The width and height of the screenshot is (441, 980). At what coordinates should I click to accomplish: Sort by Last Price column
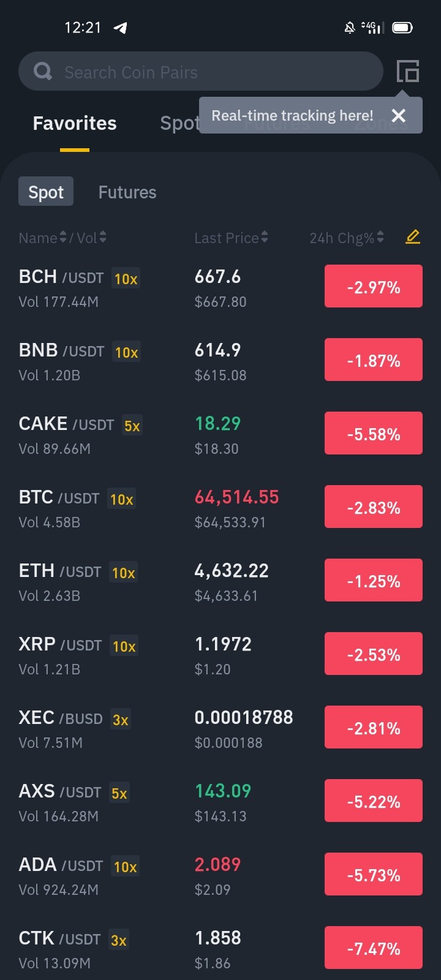231,238
